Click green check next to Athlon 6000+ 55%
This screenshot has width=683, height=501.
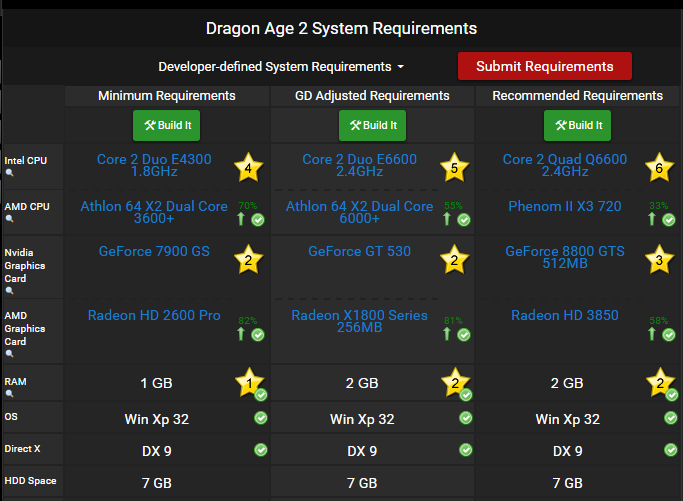[464, 220]
